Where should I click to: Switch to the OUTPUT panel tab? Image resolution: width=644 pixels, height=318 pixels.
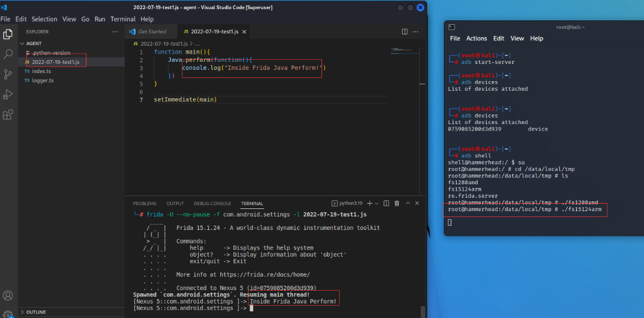pyautogui.click(x=175, y=204)
